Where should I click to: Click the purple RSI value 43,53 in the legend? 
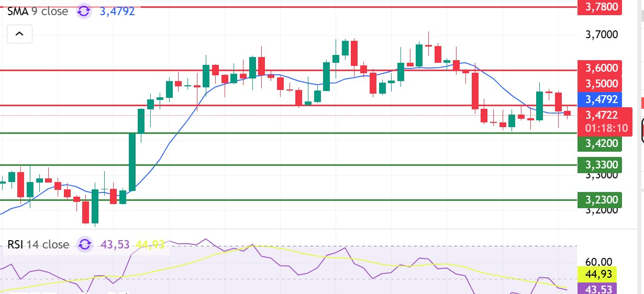(116, 244)
